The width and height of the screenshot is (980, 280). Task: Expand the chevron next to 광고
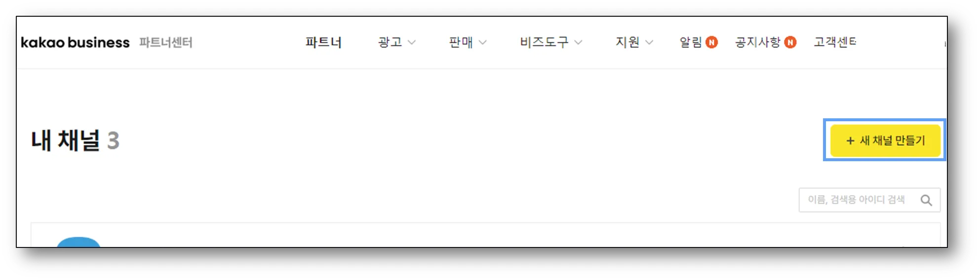[411, 43]
